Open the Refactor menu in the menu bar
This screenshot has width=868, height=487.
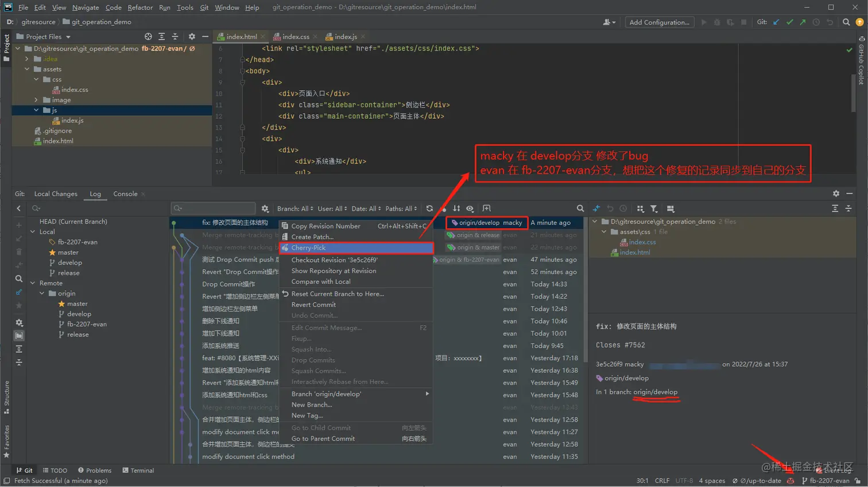(140, 7)
